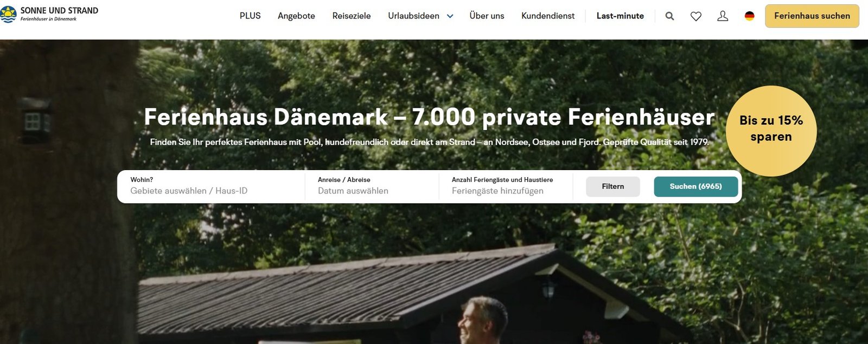This screenshot has width=868, height=344.
Task: Open the Über uns page
Action: point(487,16)
